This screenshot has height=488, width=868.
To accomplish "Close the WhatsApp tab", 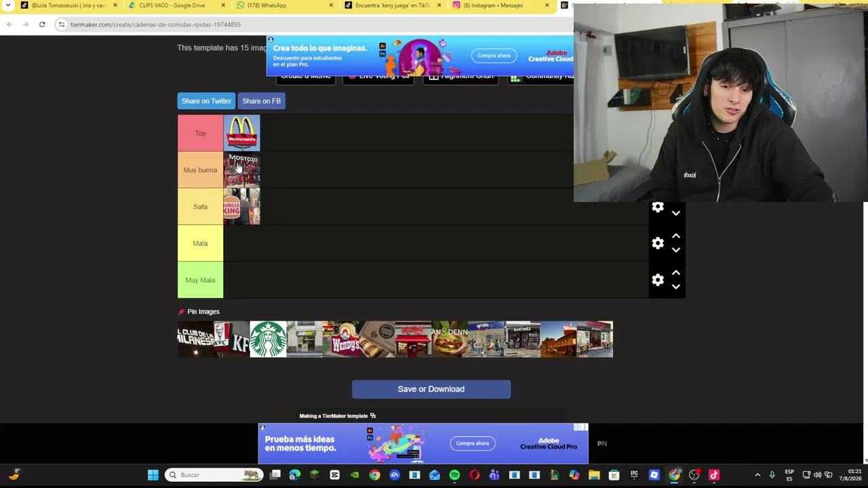I will [x=331, y=5].
